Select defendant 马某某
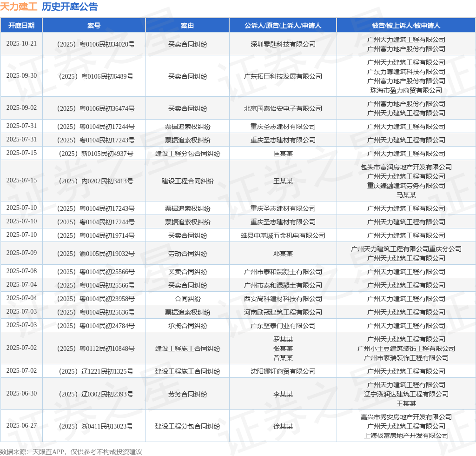The image size is (476, 456). 406,195
